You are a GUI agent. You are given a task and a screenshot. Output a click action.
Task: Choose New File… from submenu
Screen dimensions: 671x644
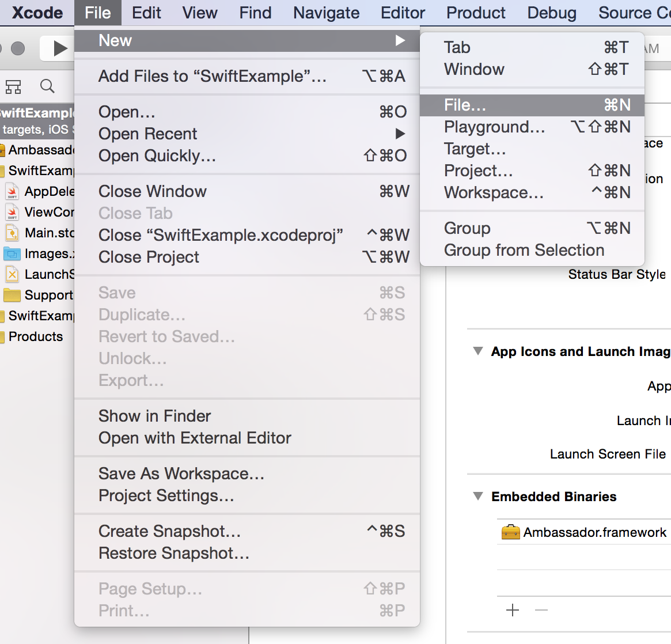[x=532, y=105]
